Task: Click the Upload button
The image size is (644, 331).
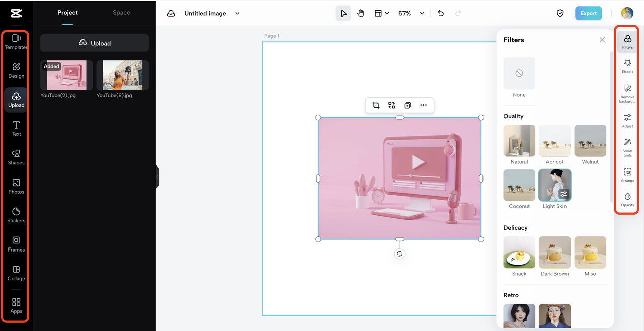Action: click(95, 43)
